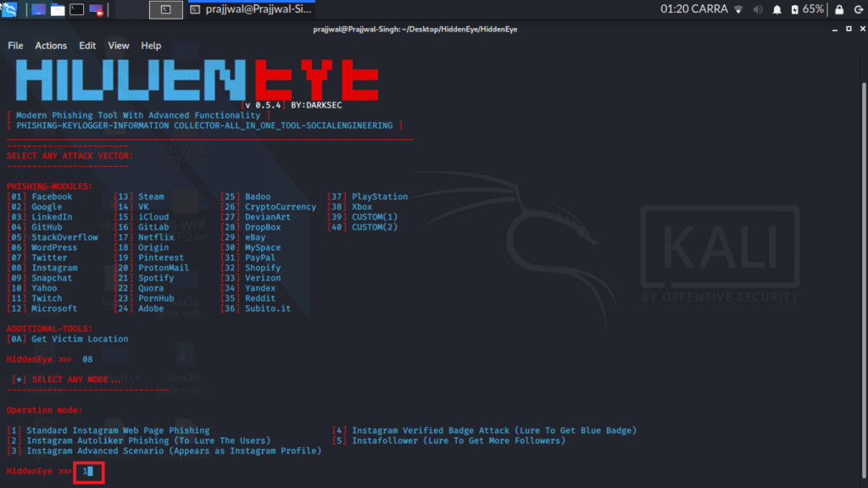Open the Wi-Fi network indicator
Screen dimensions: 868x488
click(738, 9)
